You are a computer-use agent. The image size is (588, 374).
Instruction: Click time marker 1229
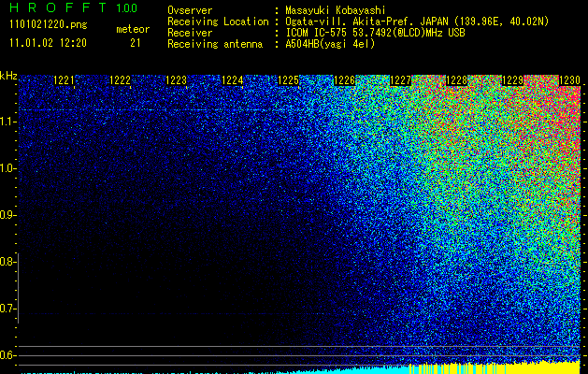[x=512, y=80]
